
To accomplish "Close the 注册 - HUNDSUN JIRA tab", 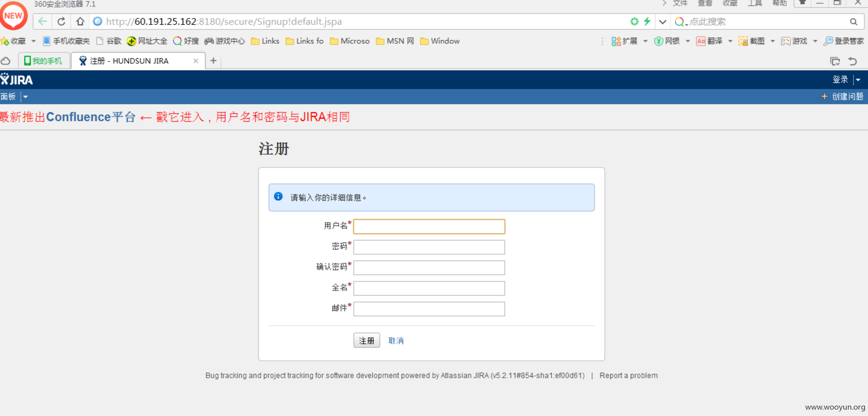I will click(196, 61).
